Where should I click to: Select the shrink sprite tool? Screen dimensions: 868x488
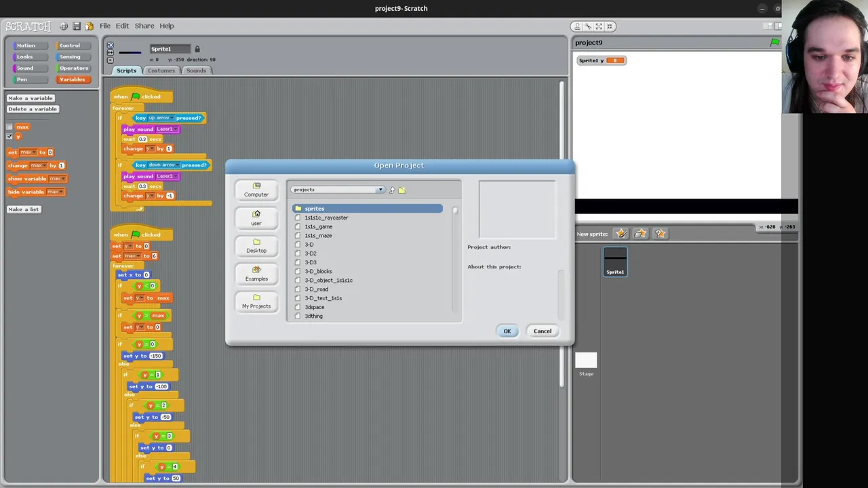pos(610,26)
